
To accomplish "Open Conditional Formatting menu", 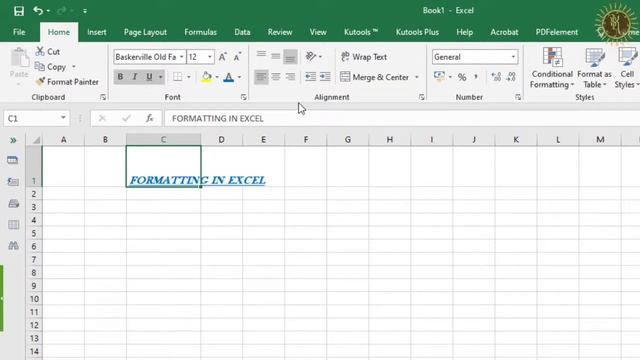I will coord(552,68).
